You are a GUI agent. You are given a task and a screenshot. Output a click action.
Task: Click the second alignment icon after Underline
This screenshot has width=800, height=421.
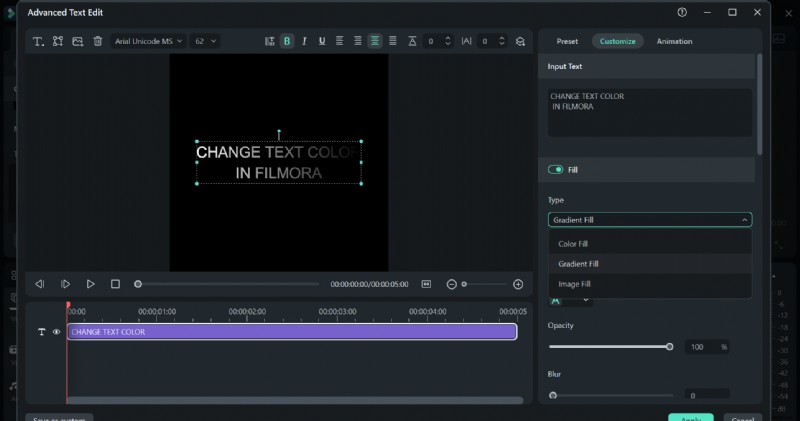[x=358, y=41]
